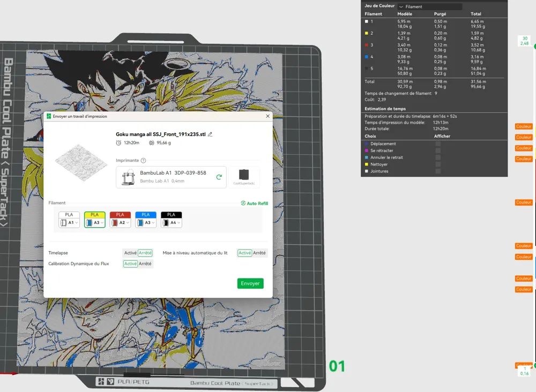
Task: Click the Temps de changement de filament line
Action: tap(401, 93)
